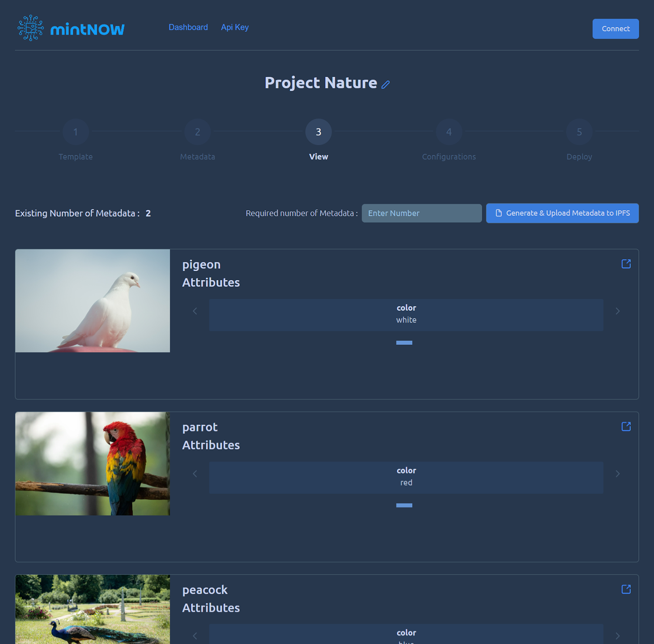Select pigeon carousel indicator bar
The width and height of the screenshot is (654, 644).
(x=404, y=343)
